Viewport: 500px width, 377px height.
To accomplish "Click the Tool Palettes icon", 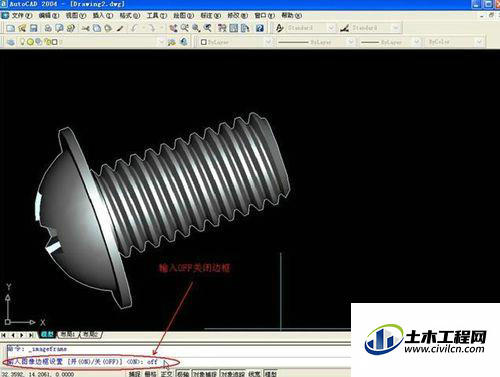I will pyautogui.click(x=245, y=28).
